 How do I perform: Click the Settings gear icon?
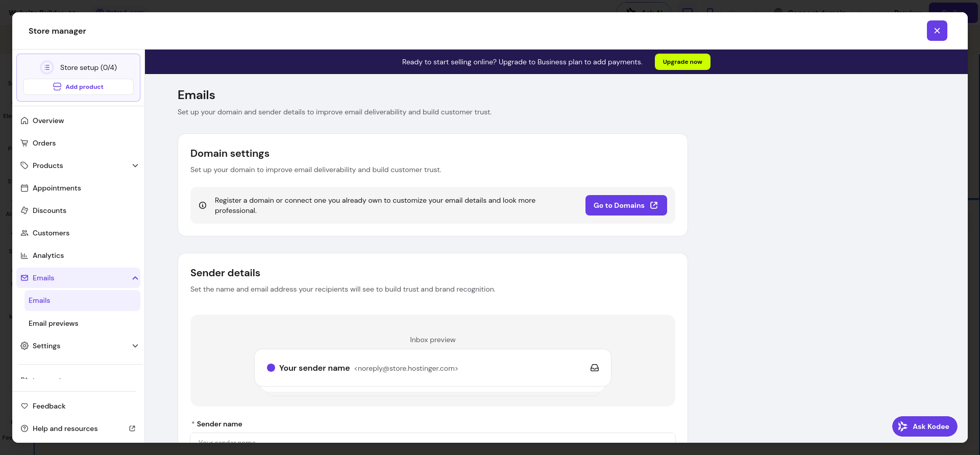pyautogui.click(x=24, y=346)
